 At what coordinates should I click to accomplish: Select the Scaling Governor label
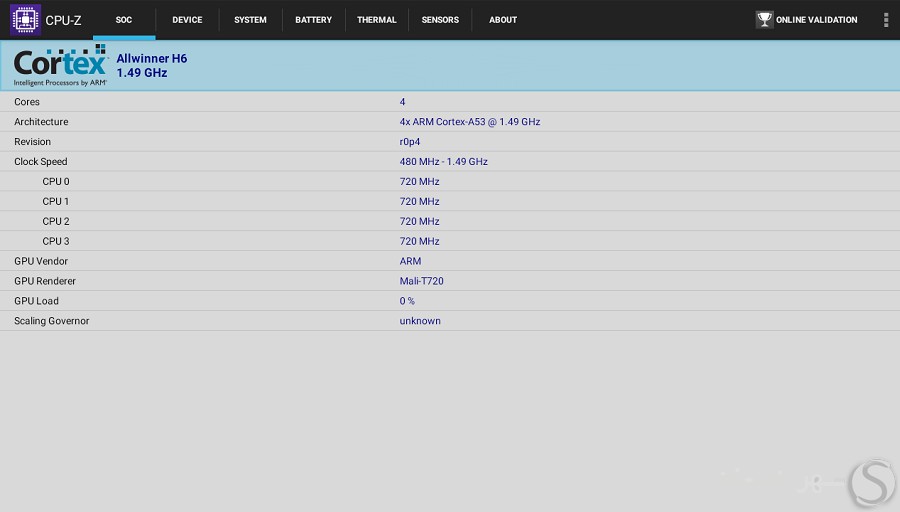(52, 321)
